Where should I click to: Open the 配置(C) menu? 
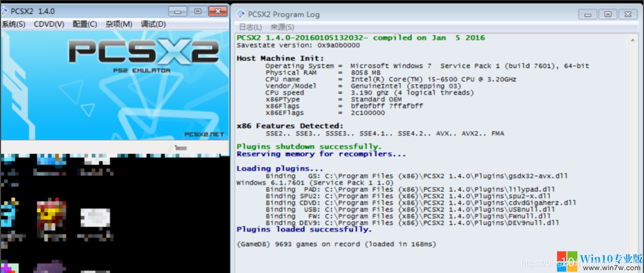point(85,24)
